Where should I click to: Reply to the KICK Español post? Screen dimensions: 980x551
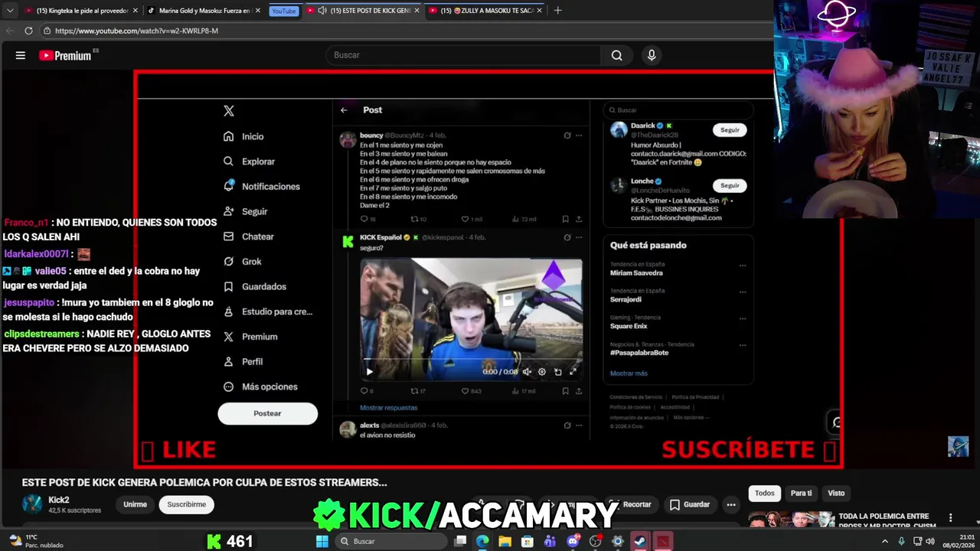click(x=366, y=391)
